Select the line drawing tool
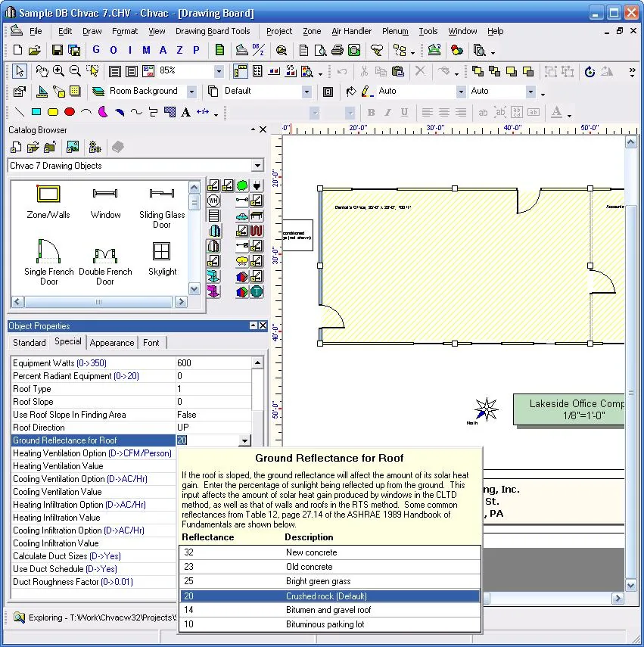Viewport: 644px width, 647px height. click(19, 112)
